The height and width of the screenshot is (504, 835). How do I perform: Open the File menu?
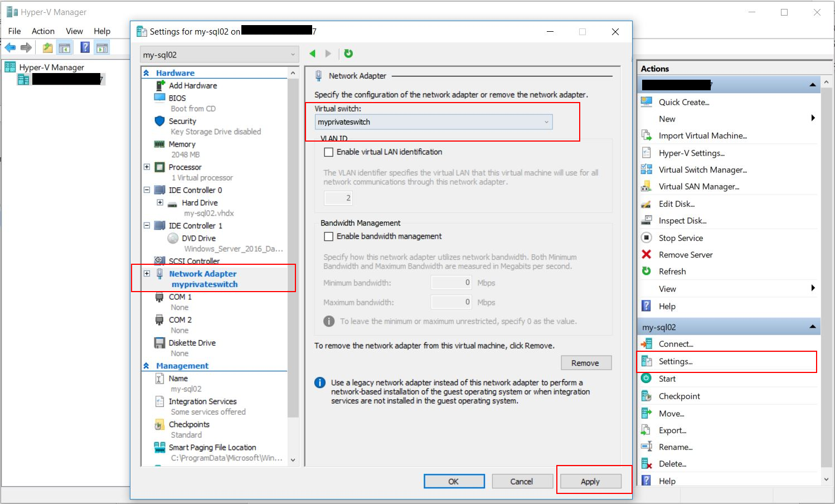pos(14,31)
